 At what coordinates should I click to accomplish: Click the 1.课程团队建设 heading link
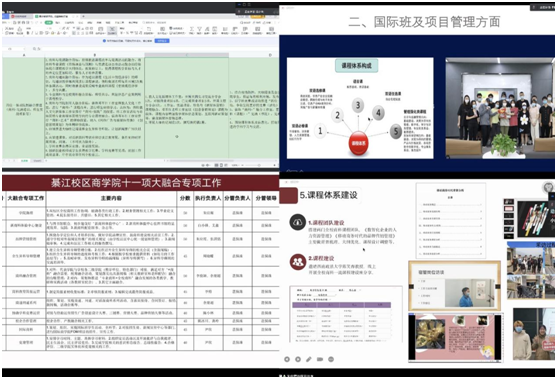coord(326,223)
